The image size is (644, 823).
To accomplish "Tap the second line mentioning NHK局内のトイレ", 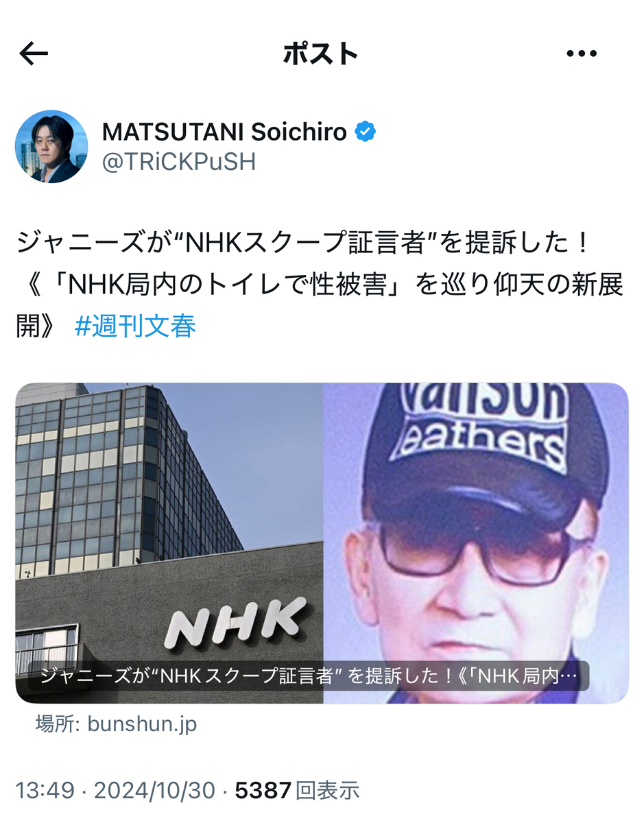I will (x=320, y=285).
